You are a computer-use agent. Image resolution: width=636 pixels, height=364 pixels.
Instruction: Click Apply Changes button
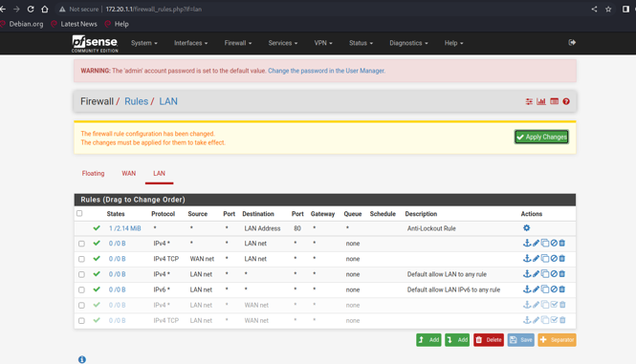tap(541, 137)
